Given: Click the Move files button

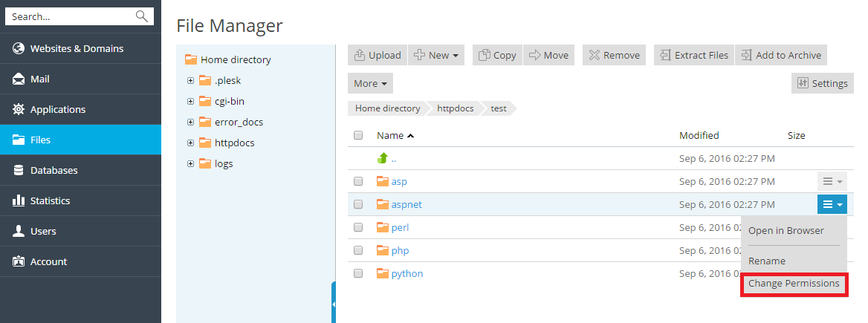Looking at the screenshot, I should click(x=548, y=55).
